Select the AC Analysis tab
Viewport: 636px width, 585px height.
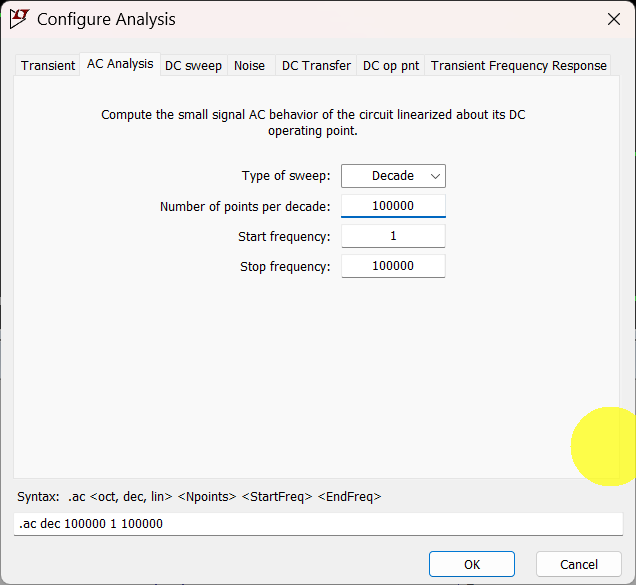pos(120,64)
